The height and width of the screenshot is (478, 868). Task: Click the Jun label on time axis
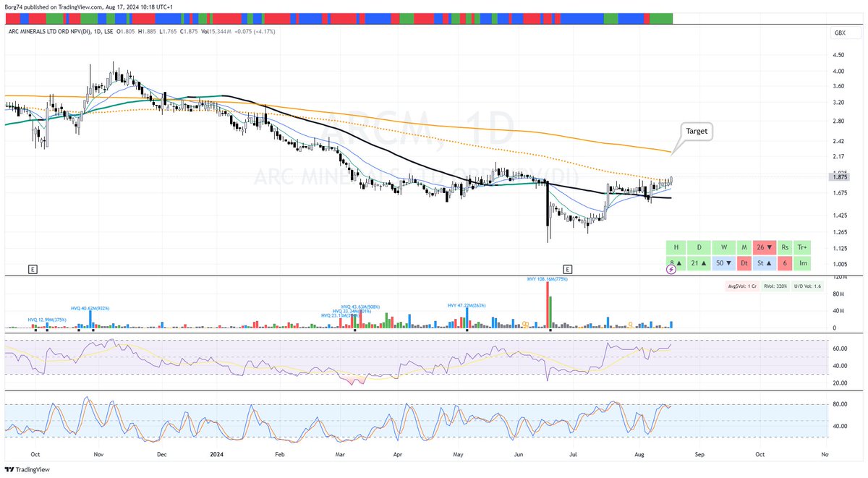pyautogui.click(x=518, y=456)
